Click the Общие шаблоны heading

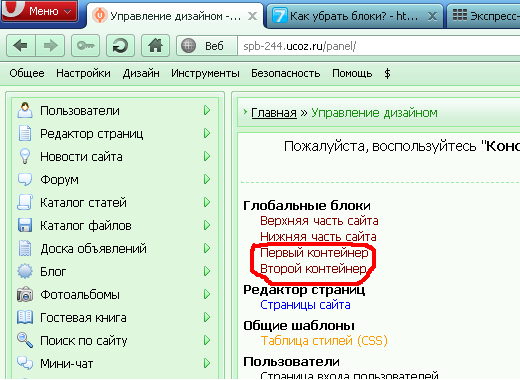point(299,326)
